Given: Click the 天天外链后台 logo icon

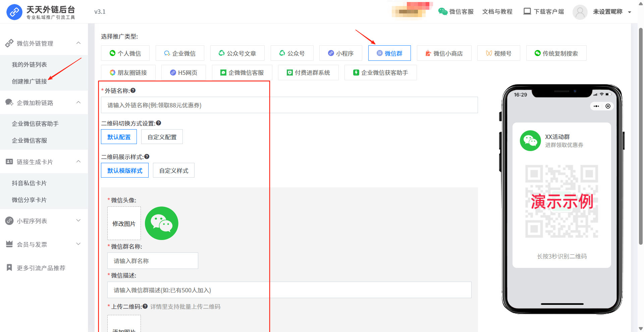Looking at the screenshot, I should (14, 12).
